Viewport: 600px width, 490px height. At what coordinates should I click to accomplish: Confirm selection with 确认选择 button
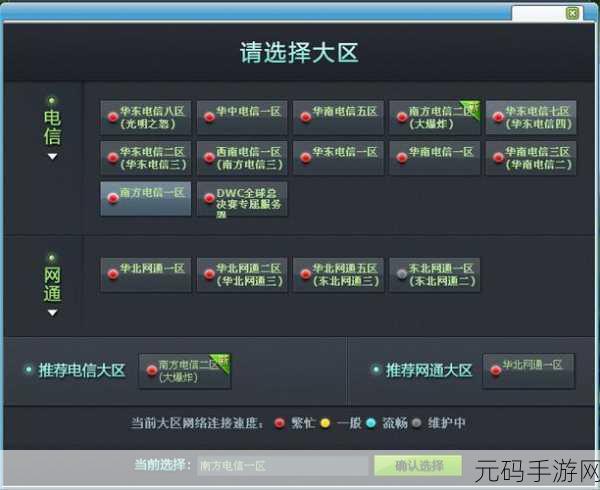418,466
